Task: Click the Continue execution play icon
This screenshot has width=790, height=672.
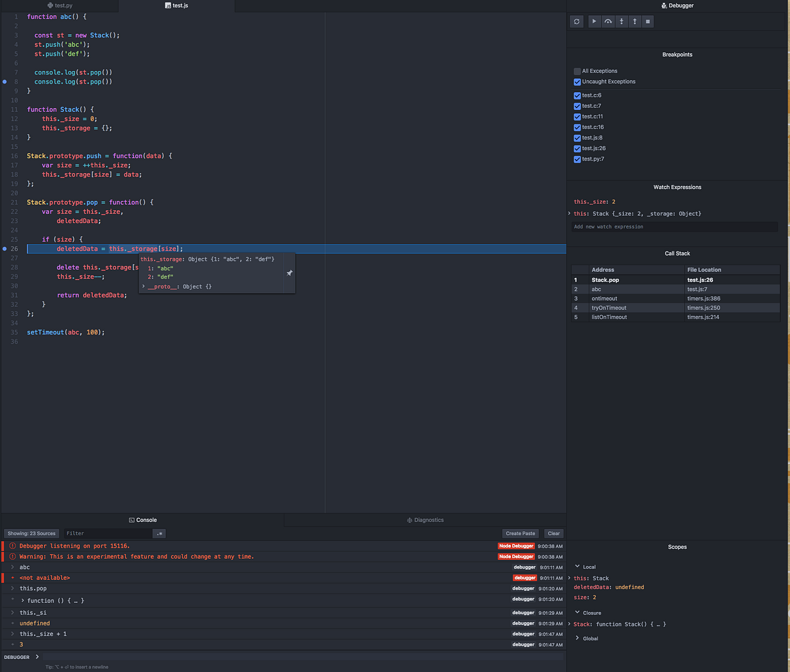Action: [594, 21]
